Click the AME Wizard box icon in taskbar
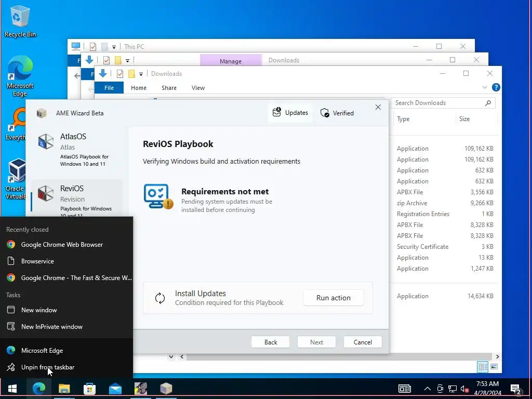The image size is (532, 399). pos(166,389)
